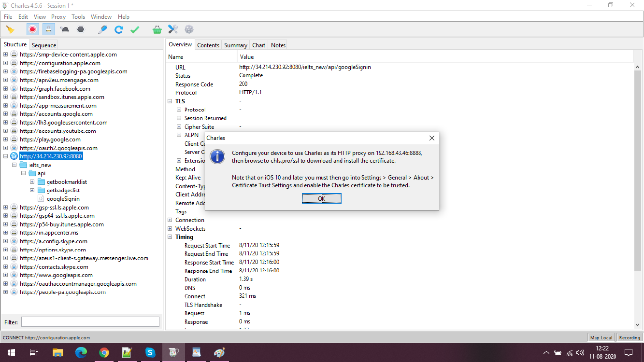Open Skype from the Windows taskbar
Screen dimensions: 644x362
(x=150, y=352)
